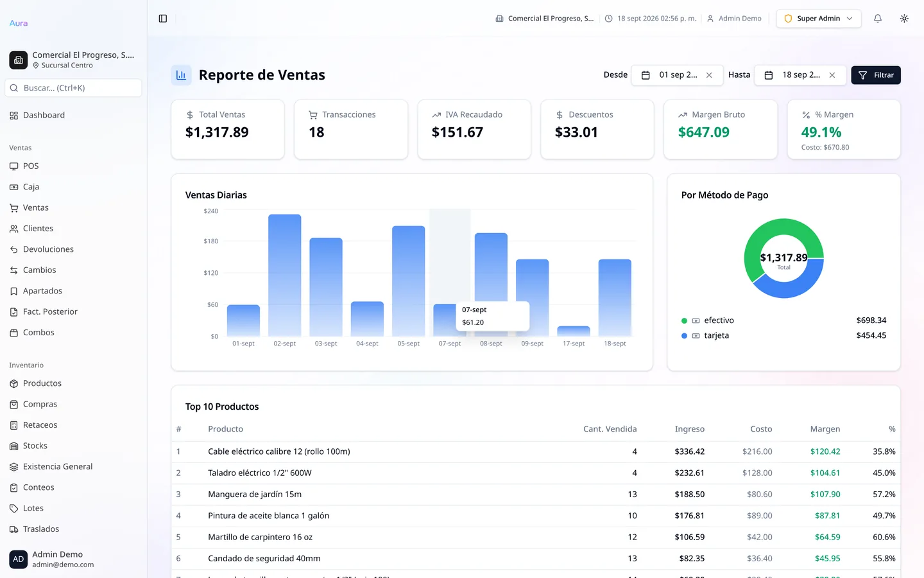Open the notifications bell

pyautogui.click(x=878, y=19)
